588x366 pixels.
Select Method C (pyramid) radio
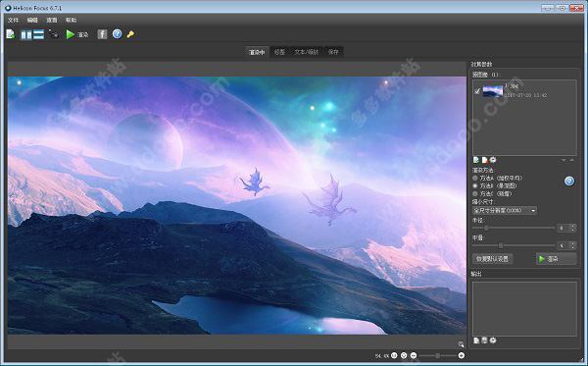(475, 193)
